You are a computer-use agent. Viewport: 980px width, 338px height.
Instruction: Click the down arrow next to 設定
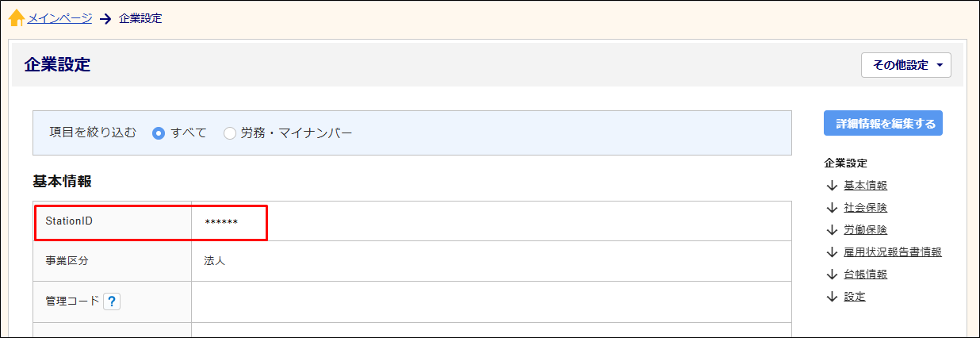pos(832,297)
